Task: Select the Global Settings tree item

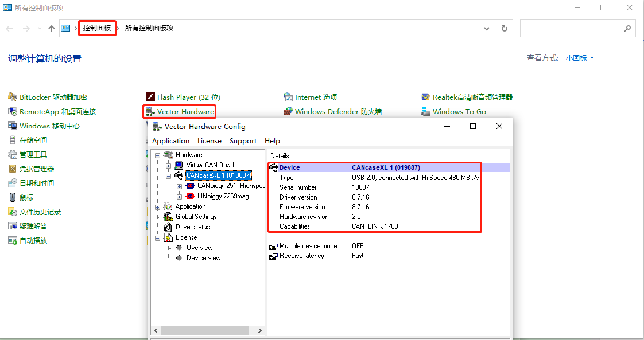Action: coord(196,217)
